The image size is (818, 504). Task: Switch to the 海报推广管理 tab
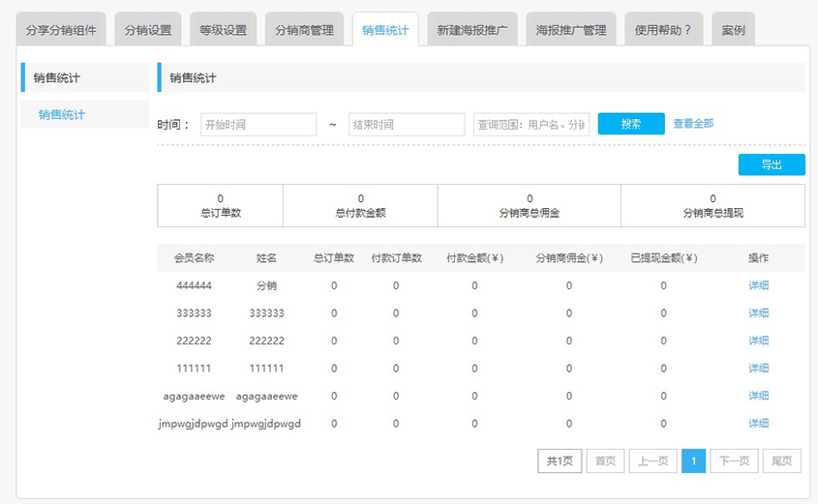571,30
